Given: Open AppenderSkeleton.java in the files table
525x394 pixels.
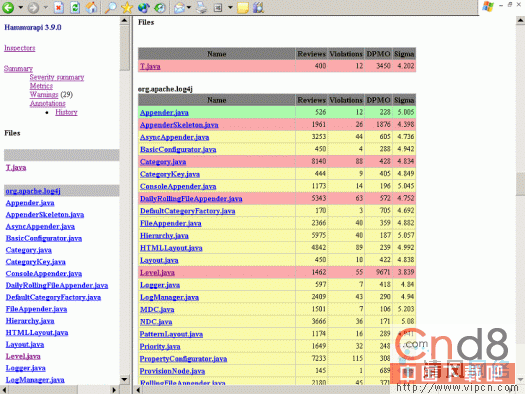Looking at the screenshot, I should 179,125.
